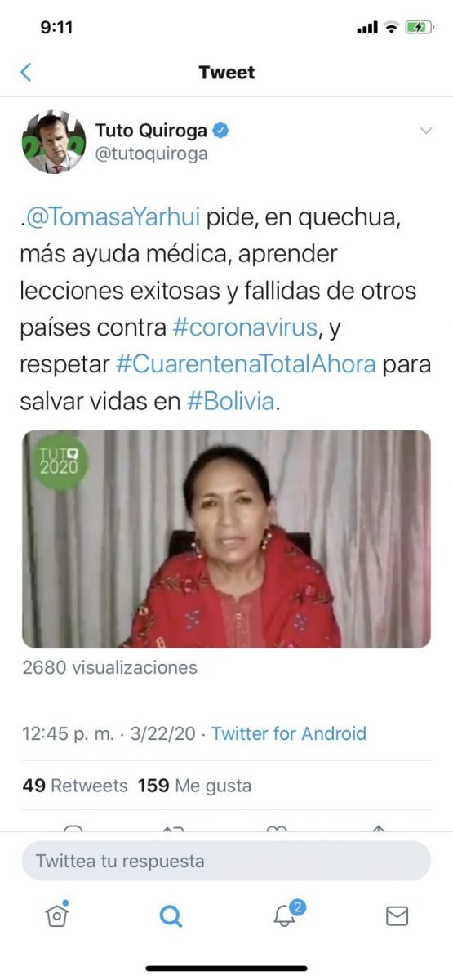Open the Twitter for Android source link
The height and width of the screenshot is (980, 453).
pos(289,733)
